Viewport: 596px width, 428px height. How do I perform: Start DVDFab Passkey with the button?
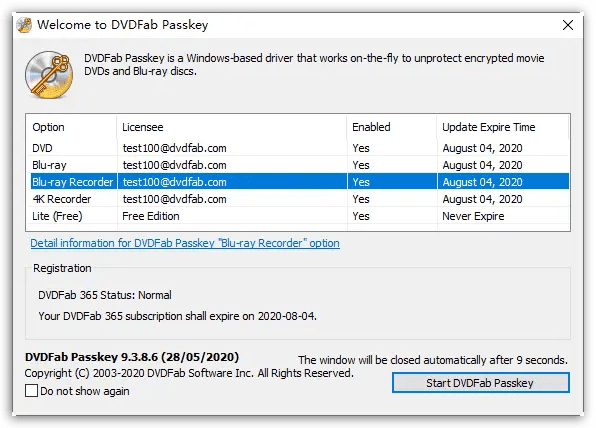(480, 383)
